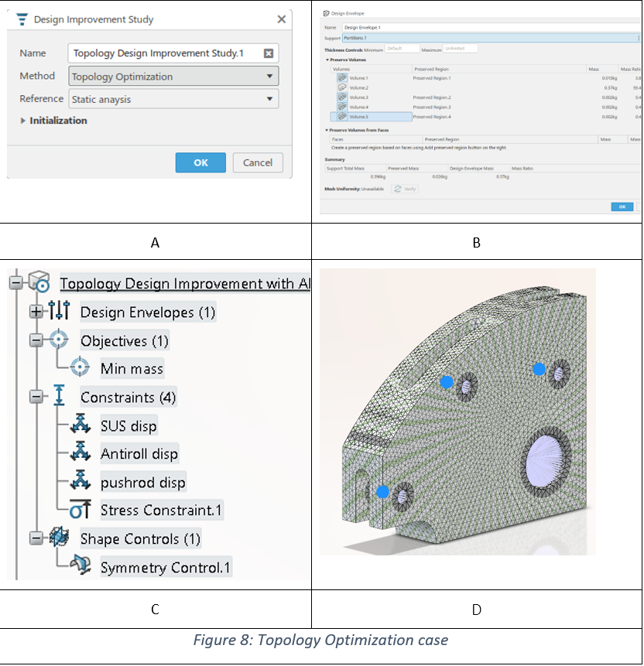The height and width of the screenshot is (666, 644).
Task: Click the Volume.3 preserve icon
Action: [342, 97]
